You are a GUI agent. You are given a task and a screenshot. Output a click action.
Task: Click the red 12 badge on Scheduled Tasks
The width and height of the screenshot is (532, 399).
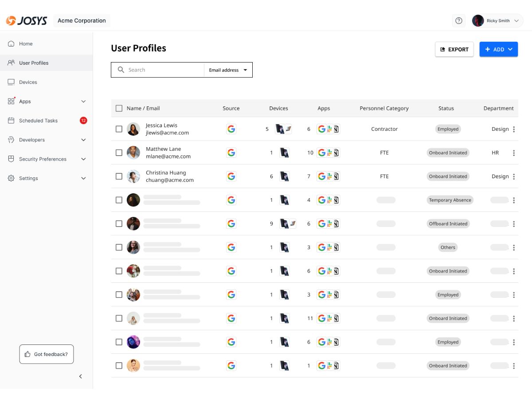pyautogui.click(x=83, y=121)
